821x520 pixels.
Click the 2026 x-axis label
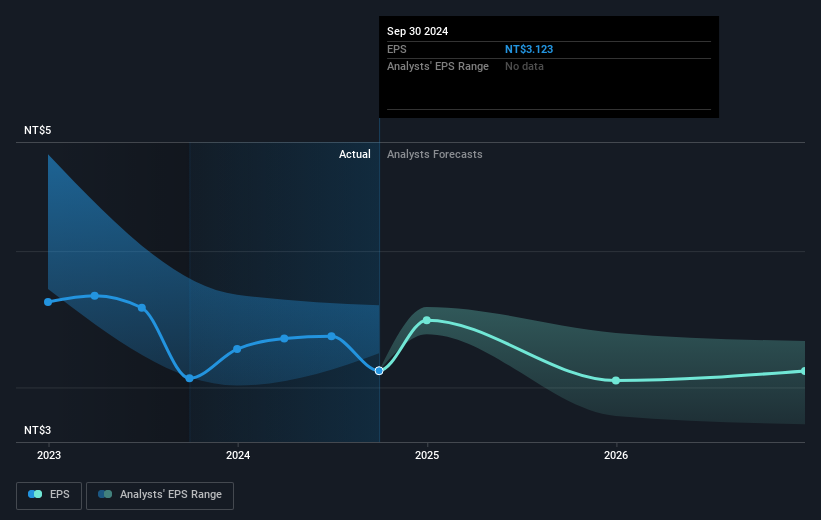pyautogui.click(x=616, y=456)
